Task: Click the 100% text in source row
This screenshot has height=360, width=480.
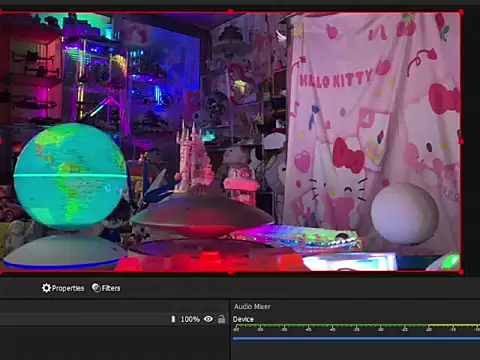Action: 190,319
